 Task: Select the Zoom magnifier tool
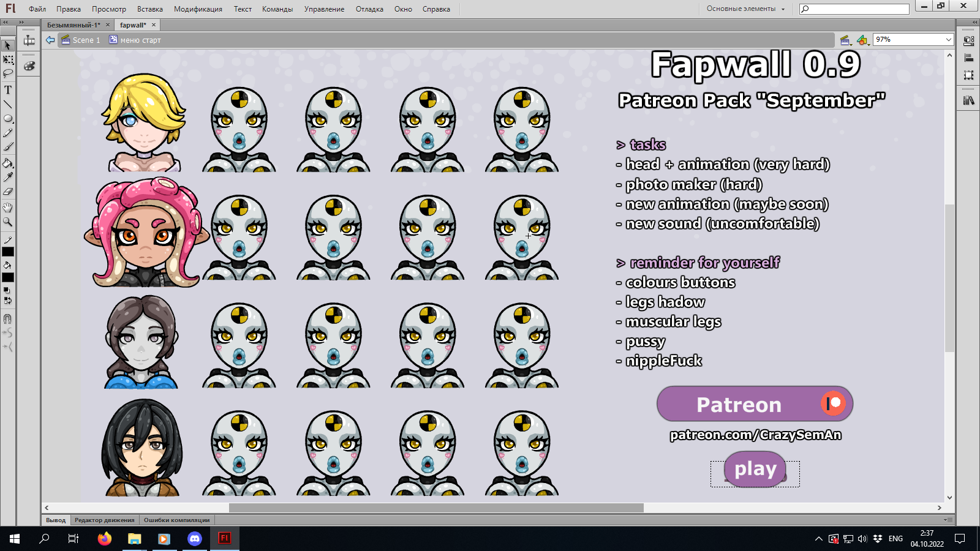[8, 222]
